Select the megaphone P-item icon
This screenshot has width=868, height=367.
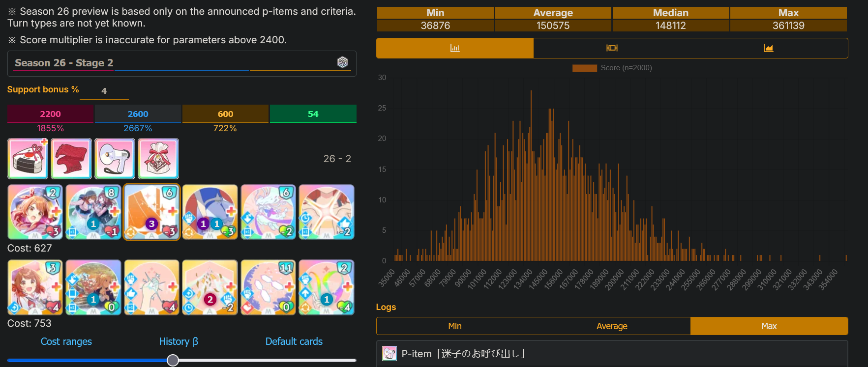[x=115, y=159]
